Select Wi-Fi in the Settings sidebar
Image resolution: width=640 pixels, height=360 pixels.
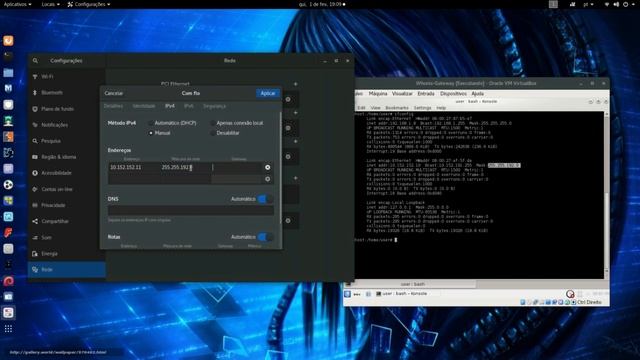[x=67, y=77]
